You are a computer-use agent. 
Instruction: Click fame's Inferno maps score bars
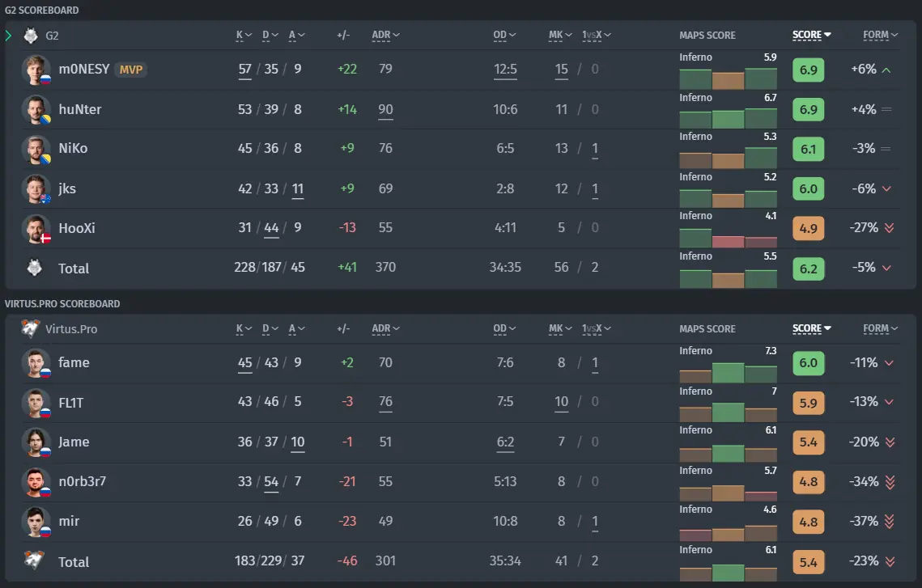pos(728,372)
